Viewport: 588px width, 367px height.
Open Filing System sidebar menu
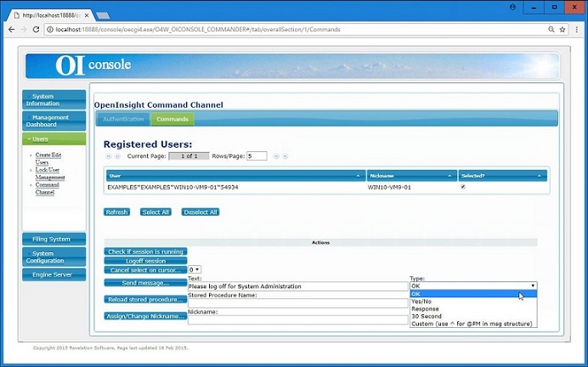[x=54, y=239]
